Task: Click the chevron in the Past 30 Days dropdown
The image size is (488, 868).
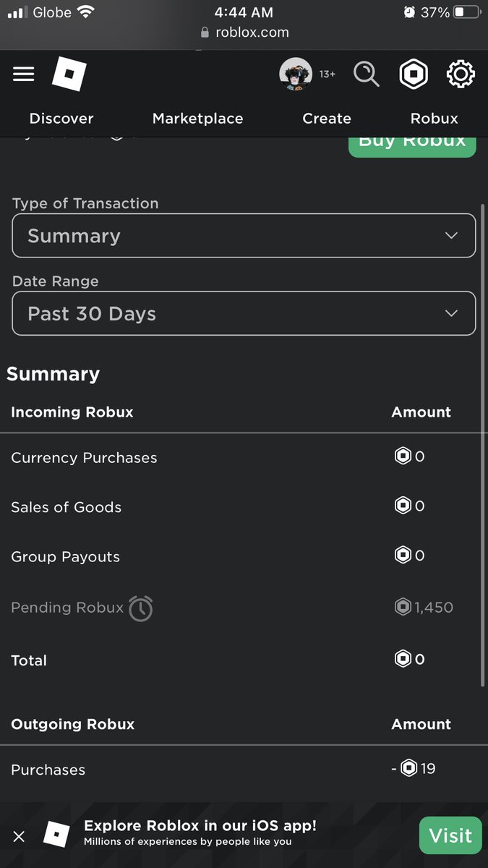Action: click(452, 314)
